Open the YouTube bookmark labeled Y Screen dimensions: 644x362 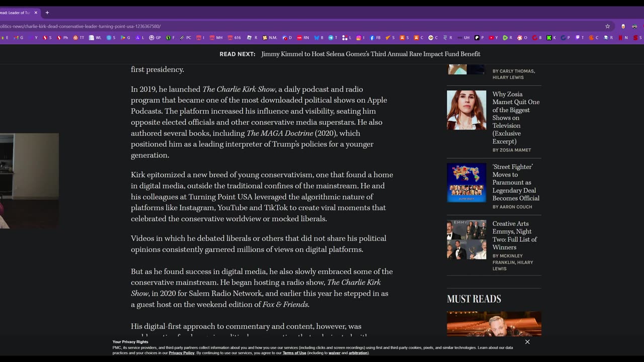coord(494,38)
